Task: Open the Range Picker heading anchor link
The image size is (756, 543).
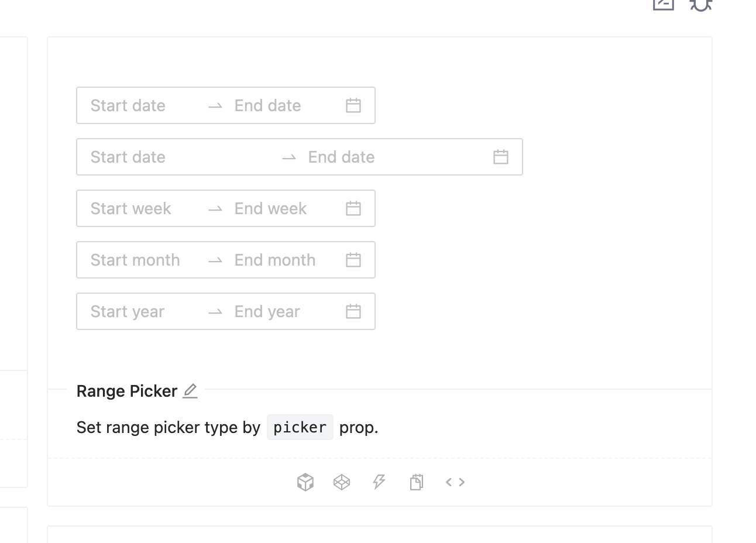Action: click(x=127, y=391)
